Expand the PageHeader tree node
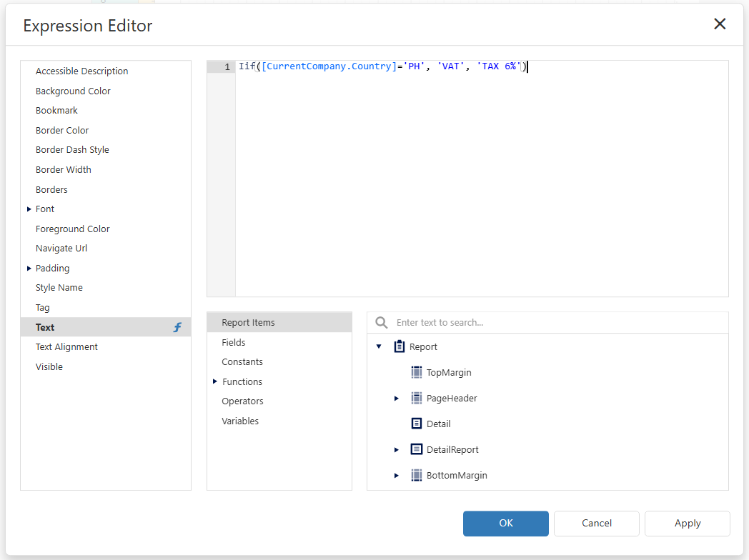This screenshot has height=560, width=749. click(x=397, y=398)
